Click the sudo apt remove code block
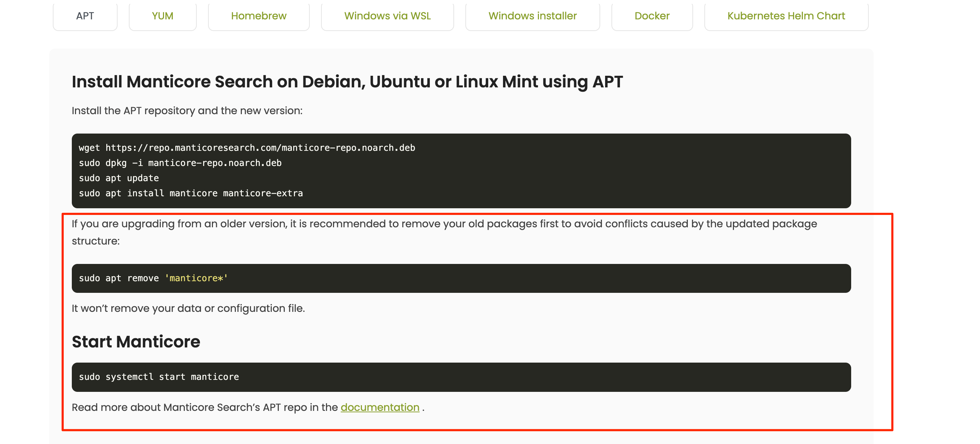The width and height of the screenshot is (980, 444). point(461,278)
